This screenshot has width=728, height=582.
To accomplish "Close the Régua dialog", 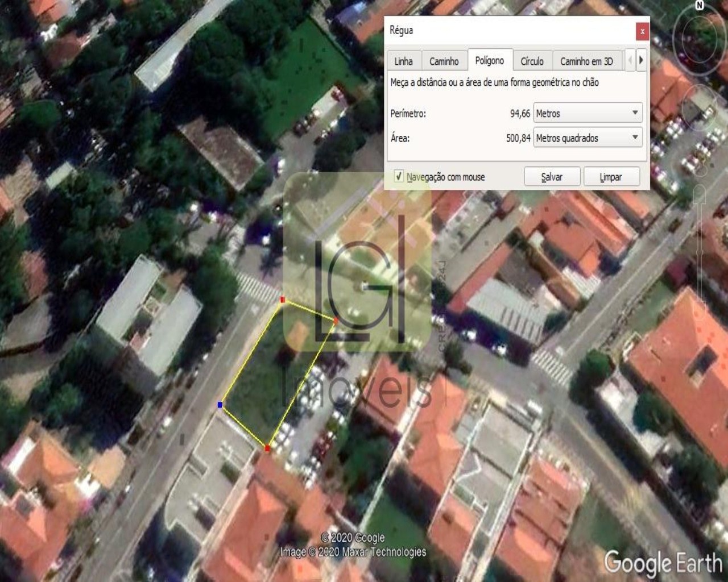I will click(x=642, y=31).
